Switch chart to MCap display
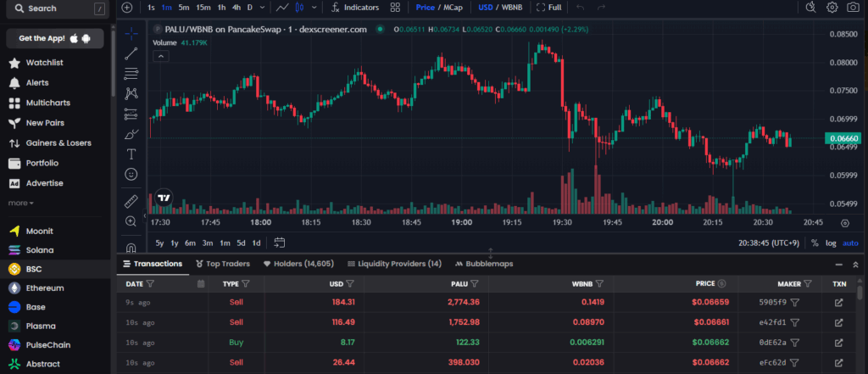The image size is (868, 374). [x=452, y=8]
